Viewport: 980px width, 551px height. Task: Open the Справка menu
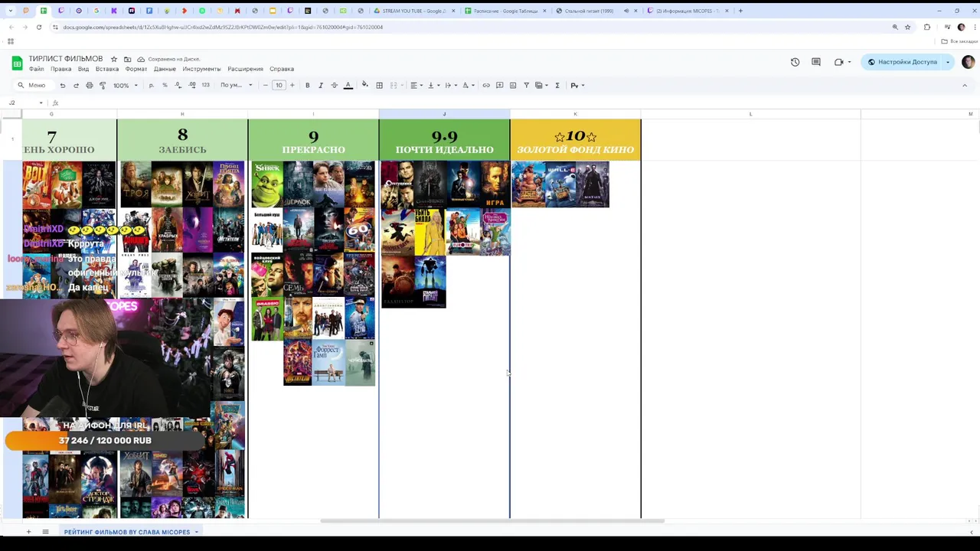point(282,69)
